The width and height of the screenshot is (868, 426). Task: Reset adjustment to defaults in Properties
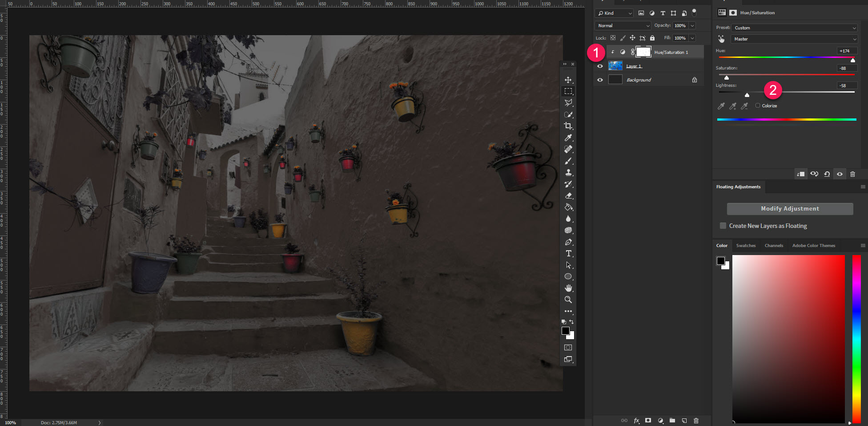(827, 174)
